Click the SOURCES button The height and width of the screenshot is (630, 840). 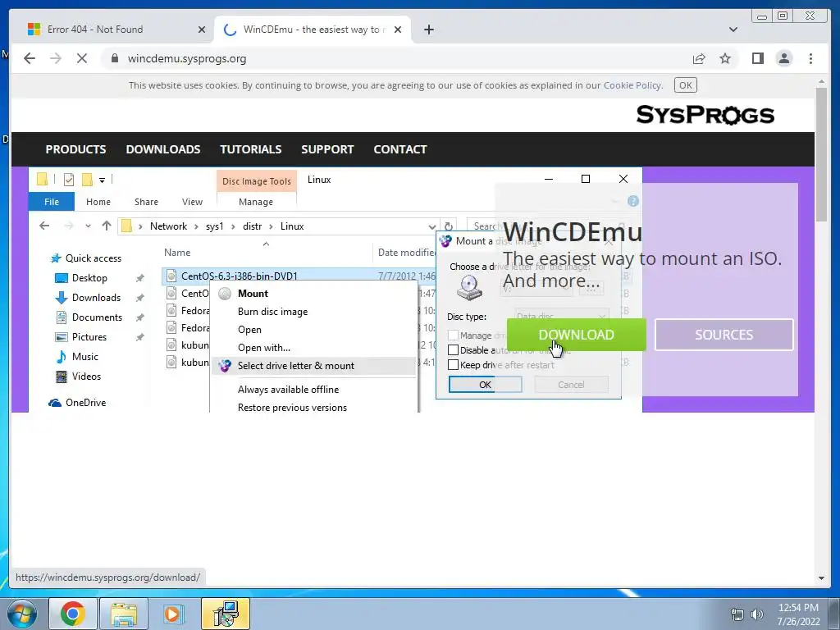coord(724,335)
